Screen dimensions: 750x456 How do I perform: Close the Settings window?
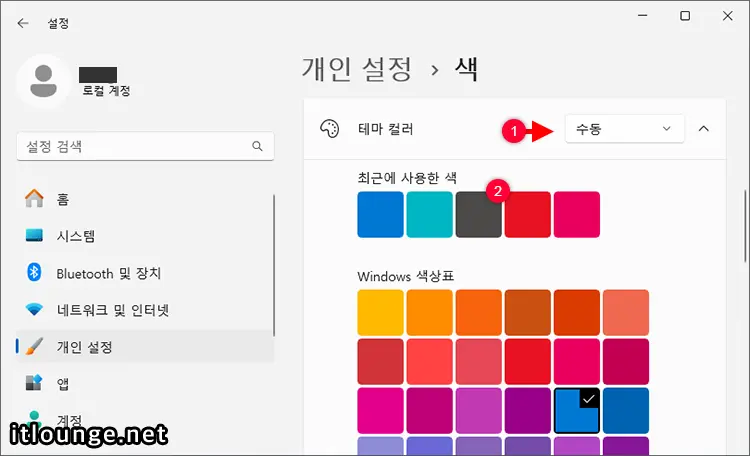[x=728, y=15]
